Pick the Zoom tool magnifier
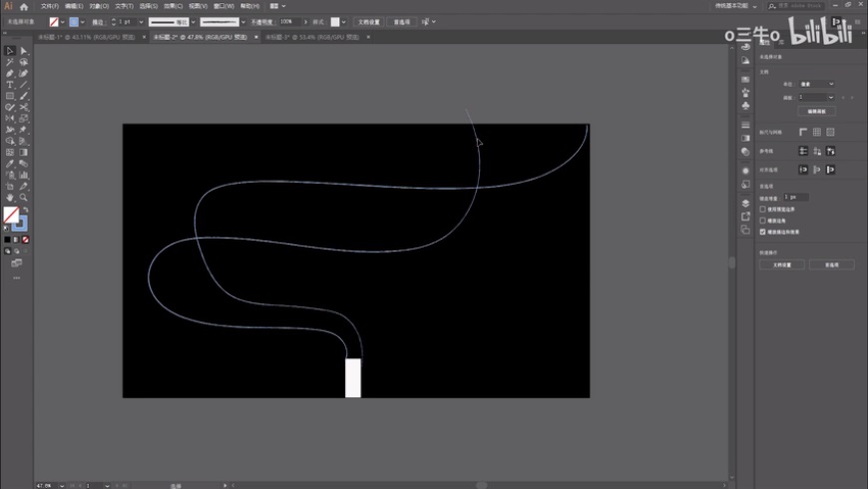 (24, 197)
